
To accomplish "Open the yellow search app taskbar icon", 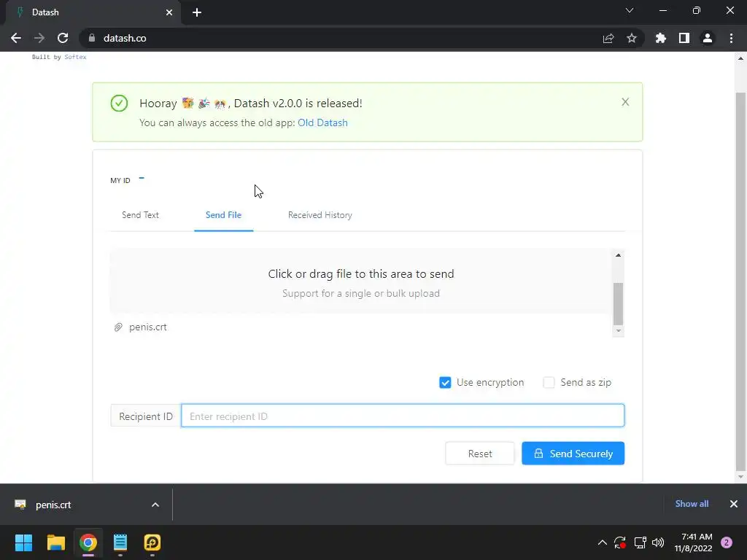I will point(152,542).
